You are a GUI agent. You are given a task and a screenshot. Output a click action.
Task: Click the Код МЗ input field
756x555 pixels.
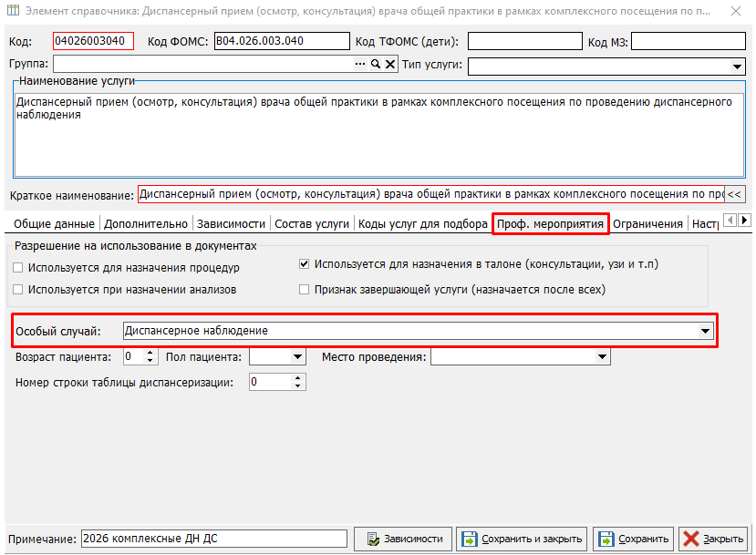(689, 41)
